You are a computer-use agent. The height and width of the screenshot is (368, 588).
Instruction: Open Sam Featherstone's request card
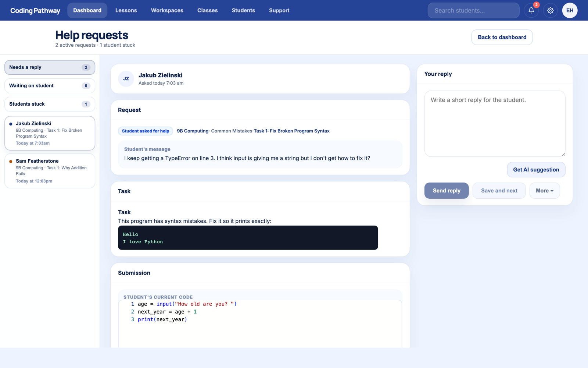tap(50, 171)
